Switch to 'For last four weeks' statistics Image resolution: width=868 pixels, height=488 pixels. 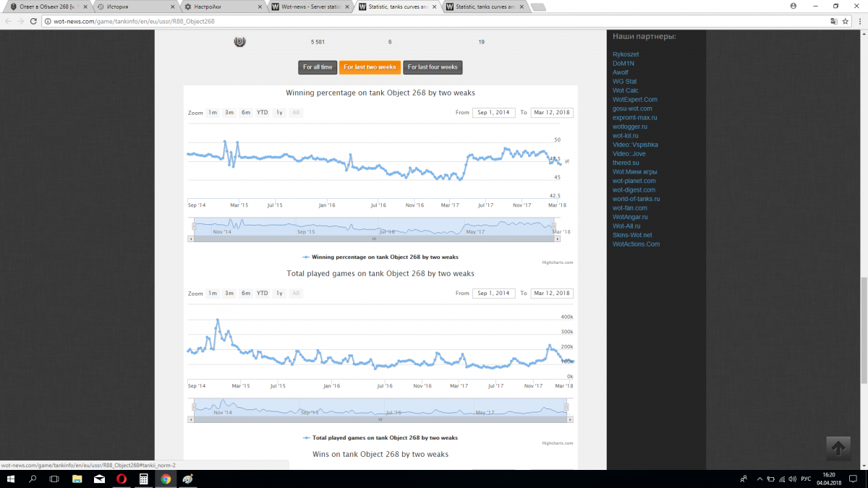coord(433,67)
